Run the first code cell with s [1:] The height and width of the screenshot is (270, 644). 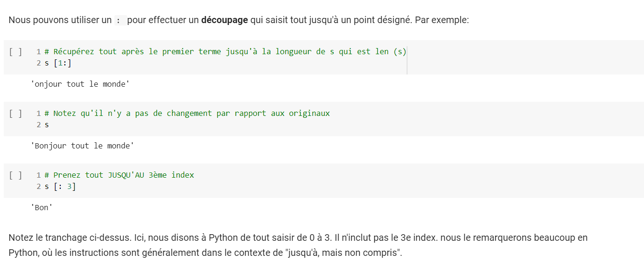click(x=15, y=52)
